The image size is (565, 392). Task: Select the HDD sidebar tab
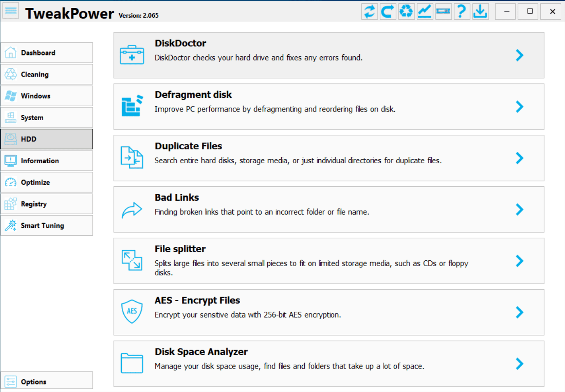[47, 139]
